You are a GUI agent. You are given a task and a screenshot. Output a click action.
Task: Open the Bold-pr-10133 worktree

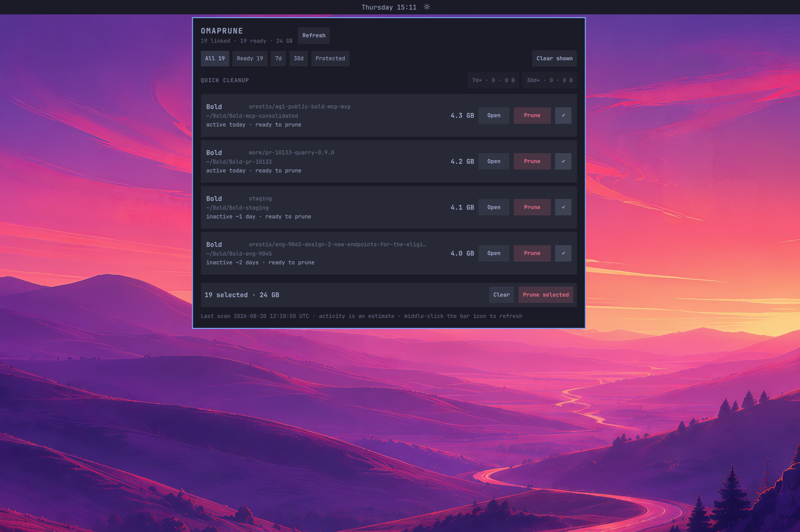pyautogui.click(x=494, y=161)
